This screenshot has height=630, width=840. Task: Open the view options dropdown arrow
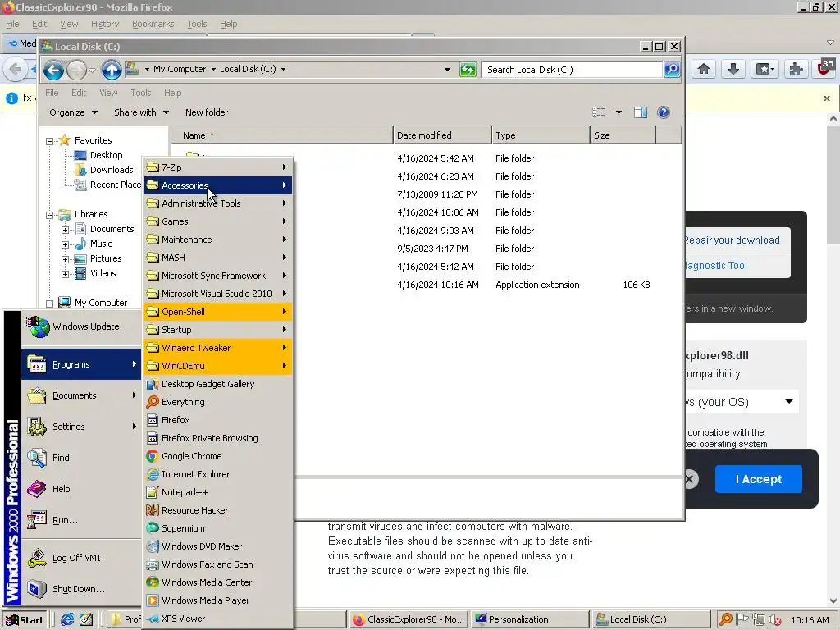click(619, 112)
